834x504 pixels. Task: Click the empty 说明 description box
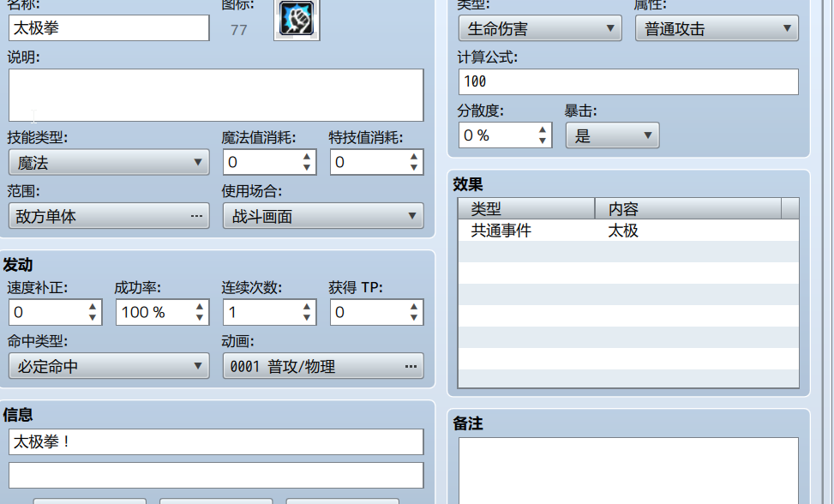tap(216, 94)
